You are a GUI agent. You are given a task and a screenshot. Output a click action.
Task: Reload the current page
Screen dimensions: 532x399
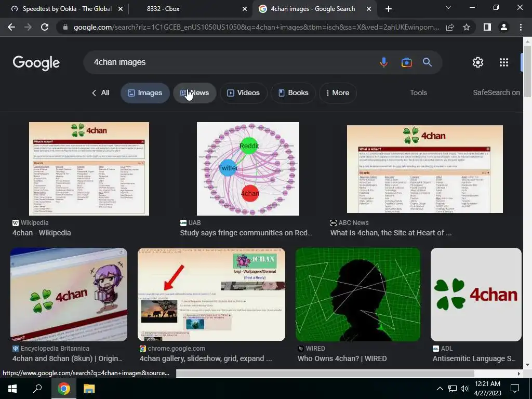pos(45,27)
